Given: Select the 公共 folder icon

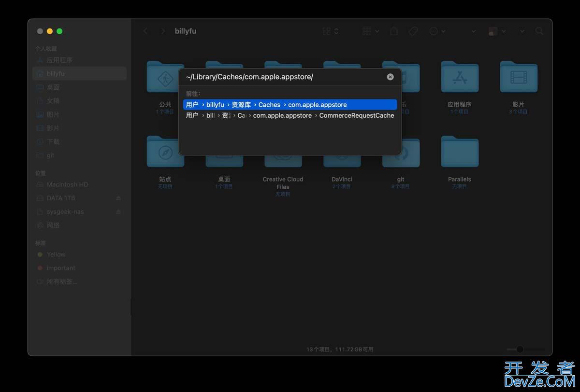Looking at the screenshot, I should (165, 77).
